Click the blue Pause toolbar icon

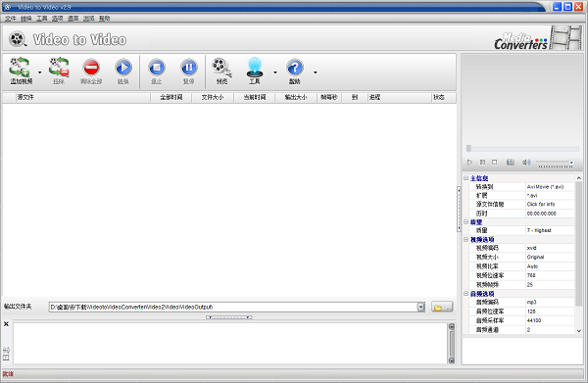188,68
